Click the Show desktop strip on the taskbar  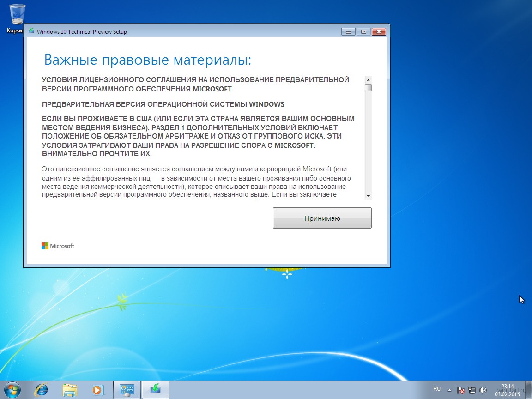[x=529, y=390]
